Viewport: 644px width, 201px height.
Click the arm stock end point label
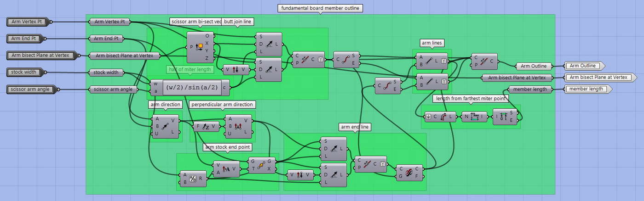click(x=227, y=147)
